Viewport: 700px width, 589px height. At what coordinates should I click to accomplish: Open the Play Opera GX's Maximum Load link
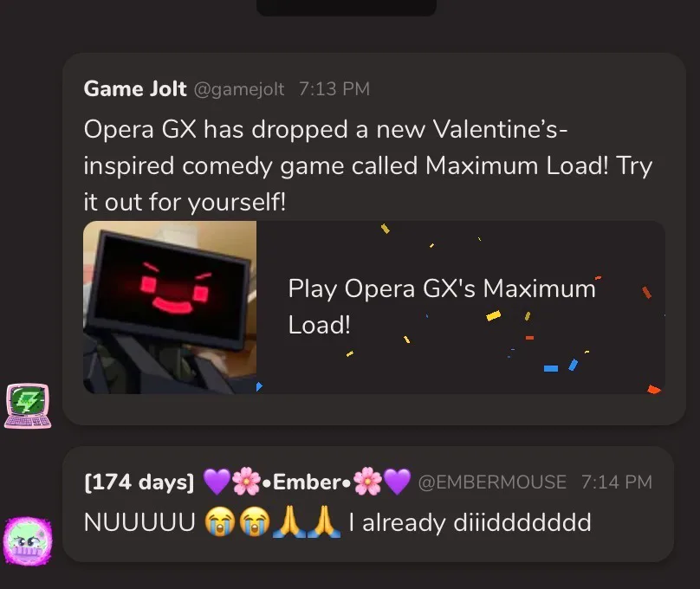[x=442, y=307]
